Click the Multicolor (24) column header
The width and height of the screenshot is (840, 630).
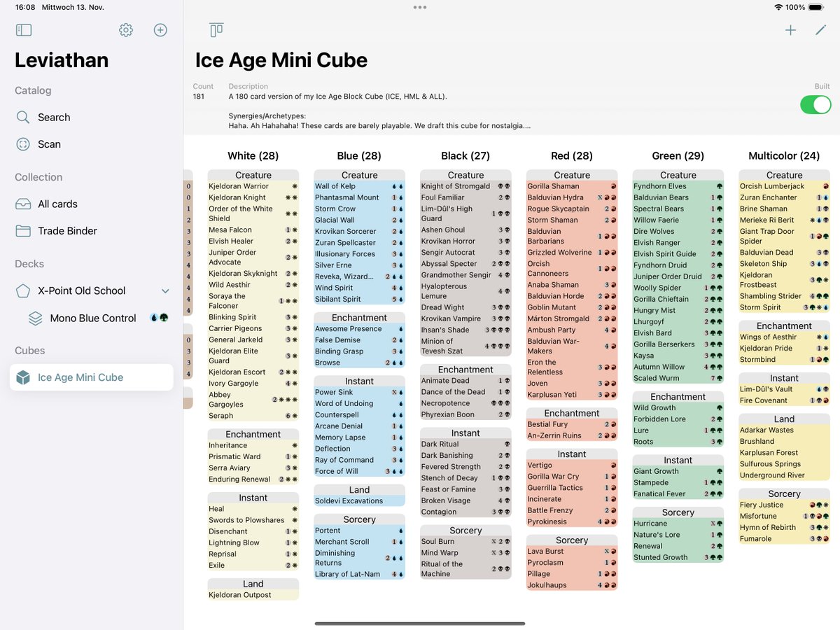(x=784, y=156)
